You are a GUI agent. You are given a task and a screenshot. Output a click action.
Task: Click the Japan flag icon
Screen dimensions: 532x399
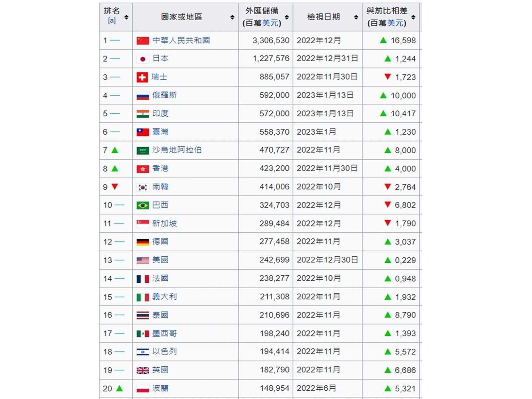pyautogui.click(x=142, y=59)
